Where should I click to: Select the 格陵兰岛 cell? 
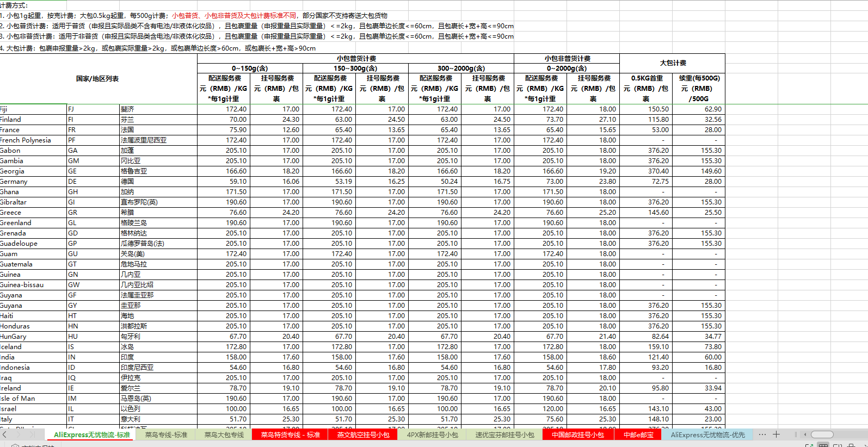point(158,223)
